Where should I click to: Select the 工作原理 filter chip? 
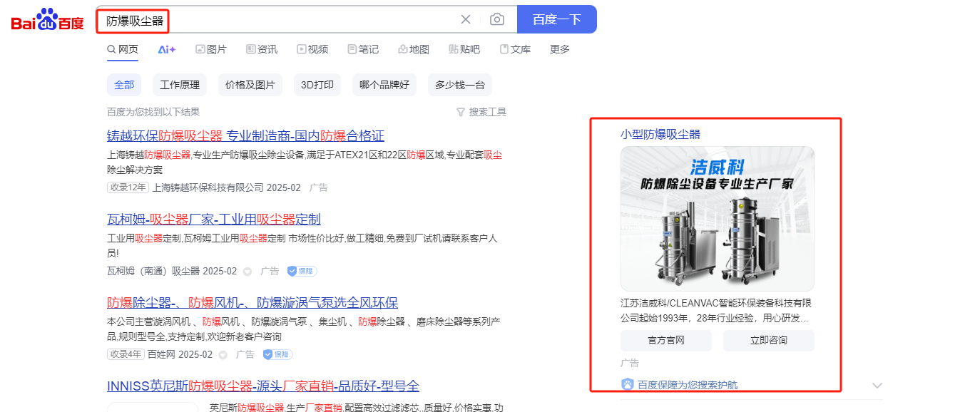(180, 85)
